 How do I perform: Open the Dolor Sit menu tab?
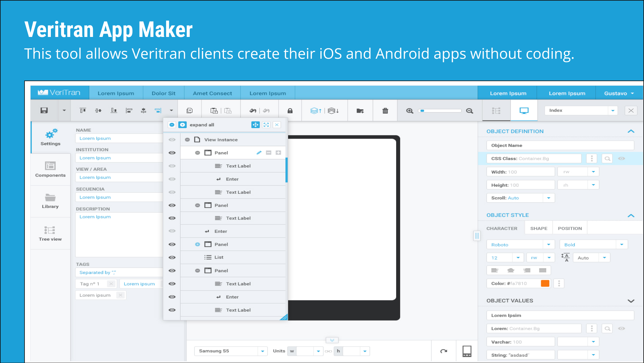pyautogui.click(x=163, y=93)
